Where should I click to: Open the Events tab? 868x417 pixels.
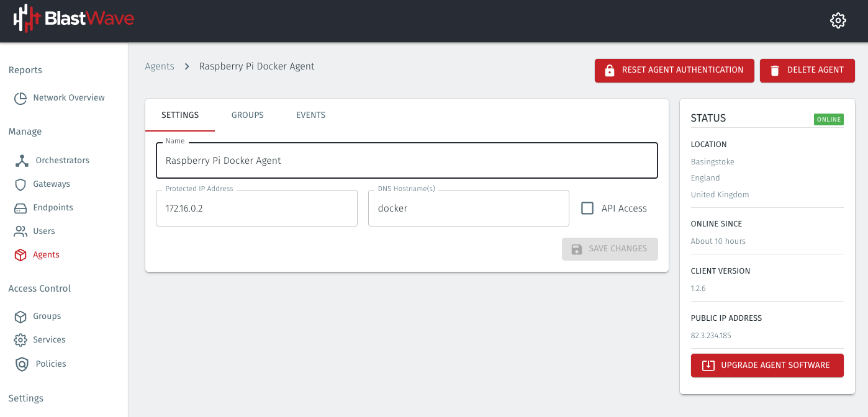pyautogui.click(x=310, y=115)
